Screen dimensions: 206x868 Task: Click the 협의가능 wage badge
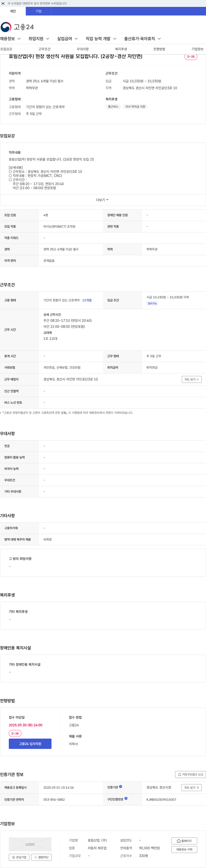(x=152, y=303)
